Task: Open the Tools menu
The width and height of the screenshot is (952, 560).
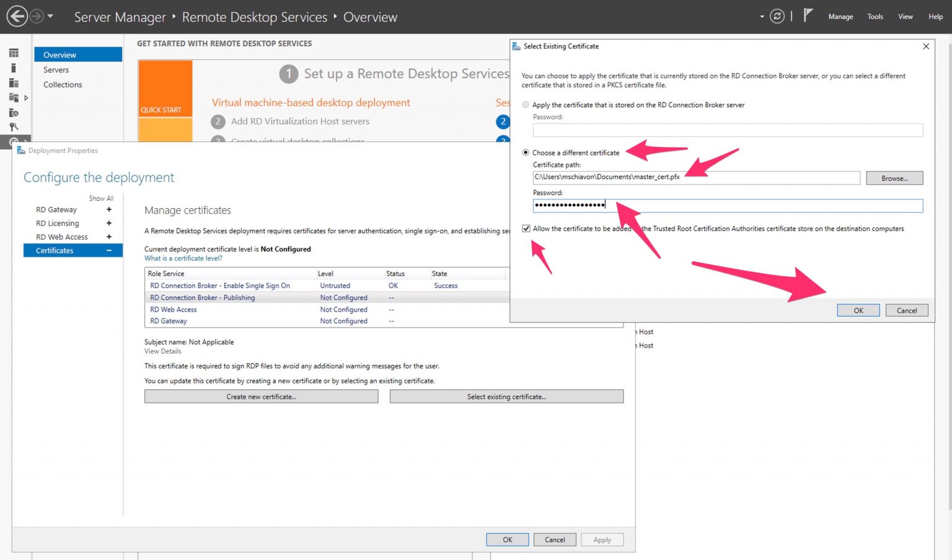Action: pos(875,17)
